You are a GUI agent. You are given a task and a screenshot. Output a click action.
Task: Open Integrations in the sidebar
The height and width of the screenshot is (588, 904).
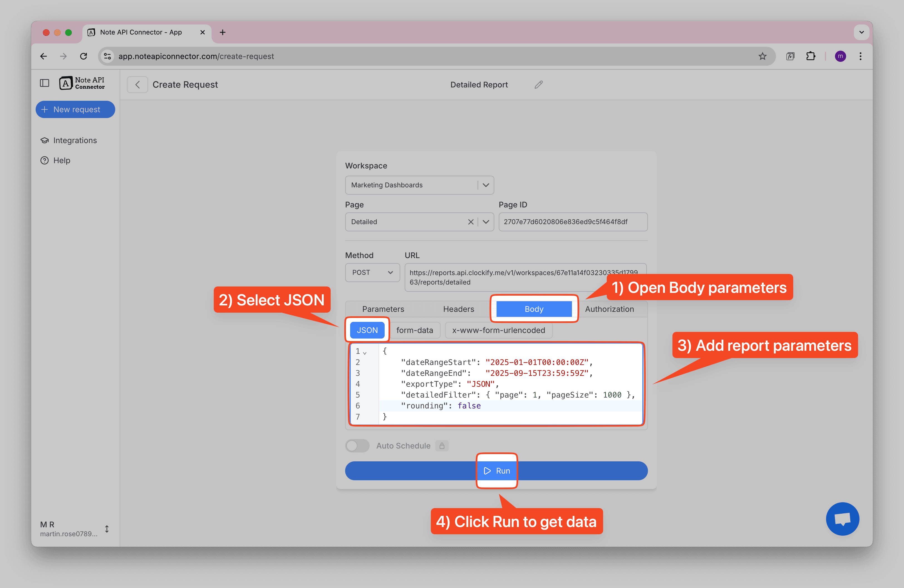(x=75, y=140)
